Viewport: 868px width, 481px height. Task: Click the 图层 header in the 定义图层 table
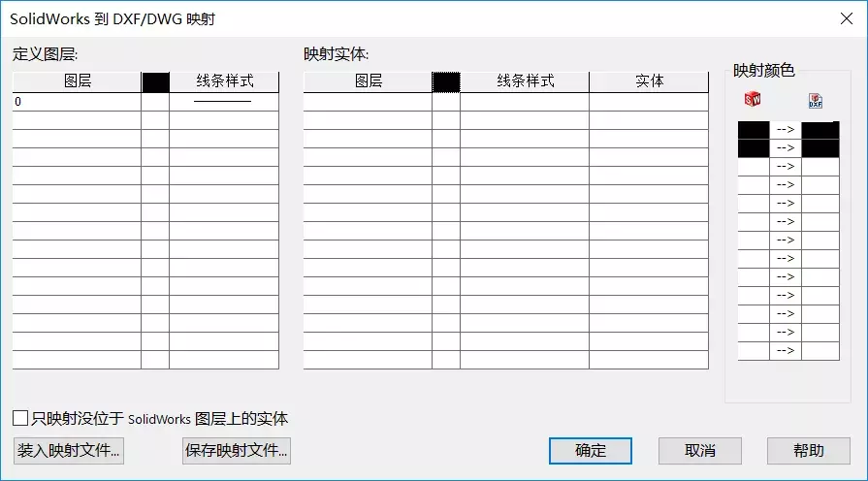pyautogui.click(x=77, y=81)
